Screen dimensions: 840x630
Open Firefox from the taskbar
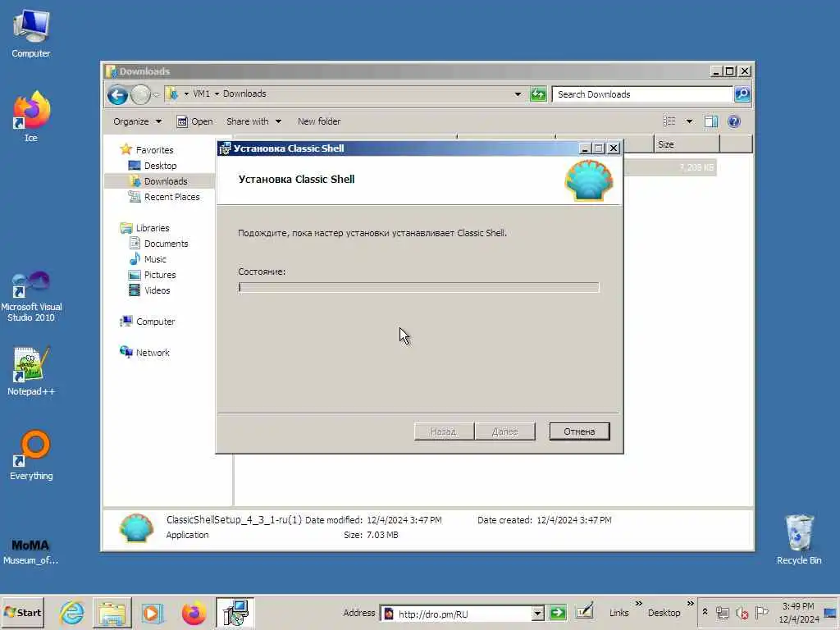[194, 613]
